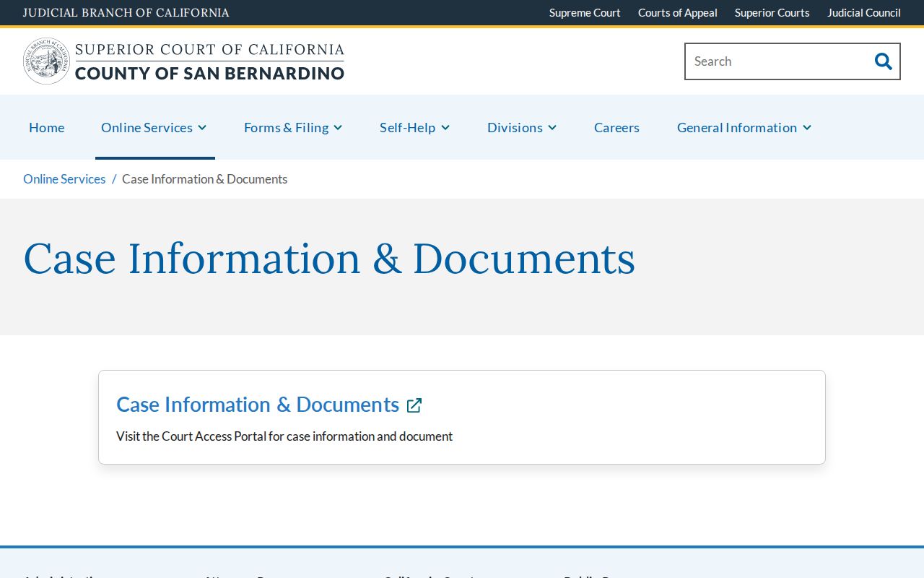924x578 pixels.
Task: Visit the Courts of Appeal link
Action: [x=678, y=13]
